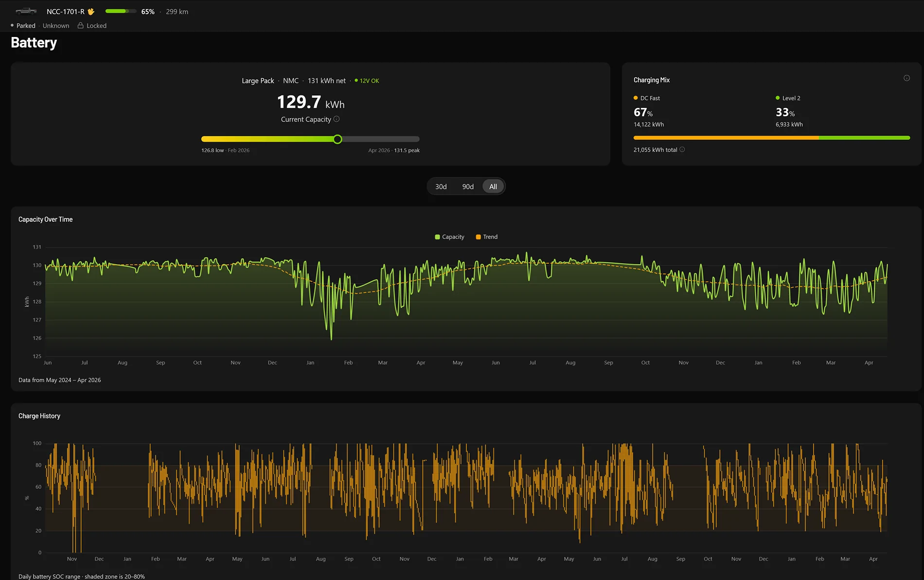
Task: Click the Unknown location label
Action: pos(56,25)
